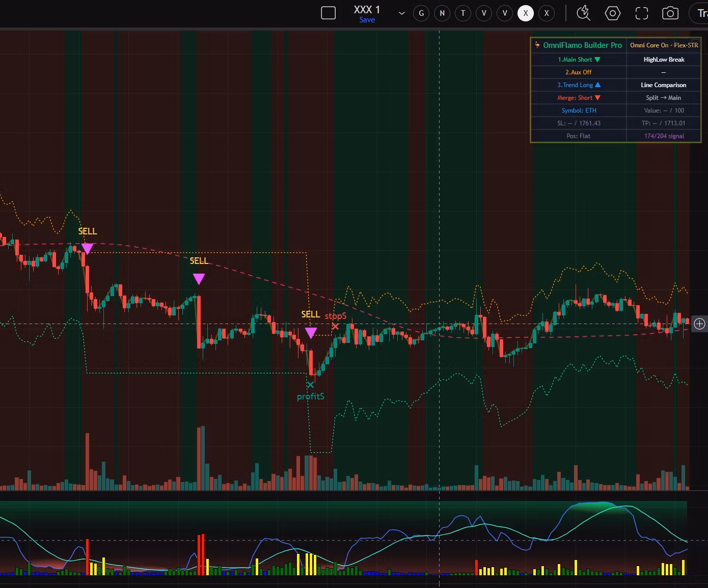Take a chart snapshot with camera icon
This screenshot has height=588, width=708.
670,13
